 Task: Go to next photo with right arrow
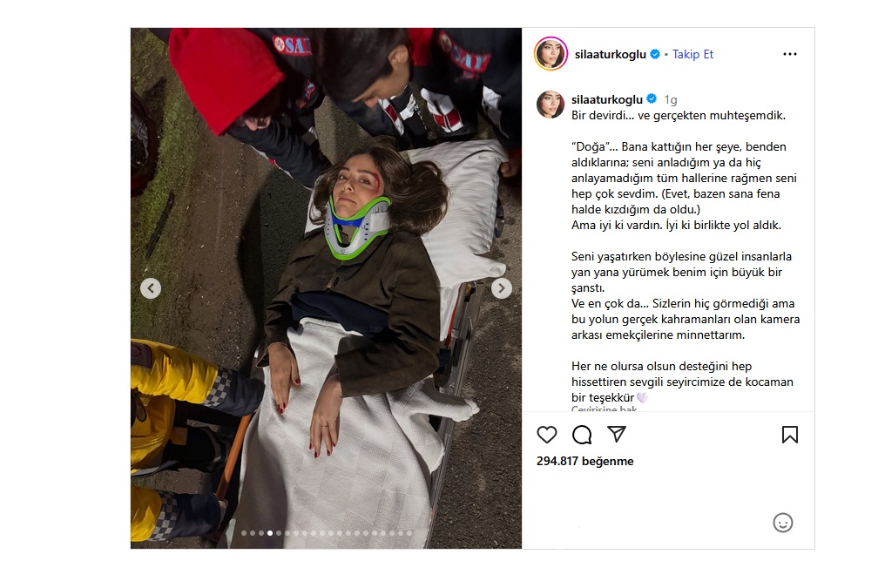click(x=501, y=288)
